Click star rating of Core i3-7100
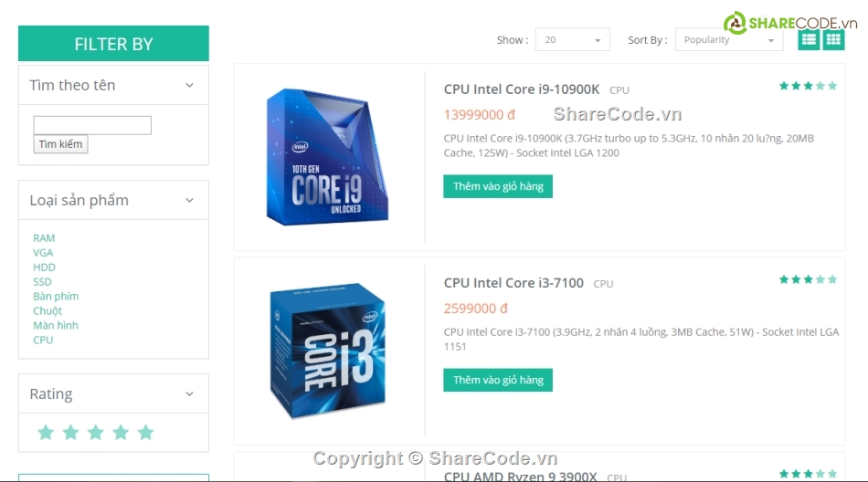 (808, 279)
